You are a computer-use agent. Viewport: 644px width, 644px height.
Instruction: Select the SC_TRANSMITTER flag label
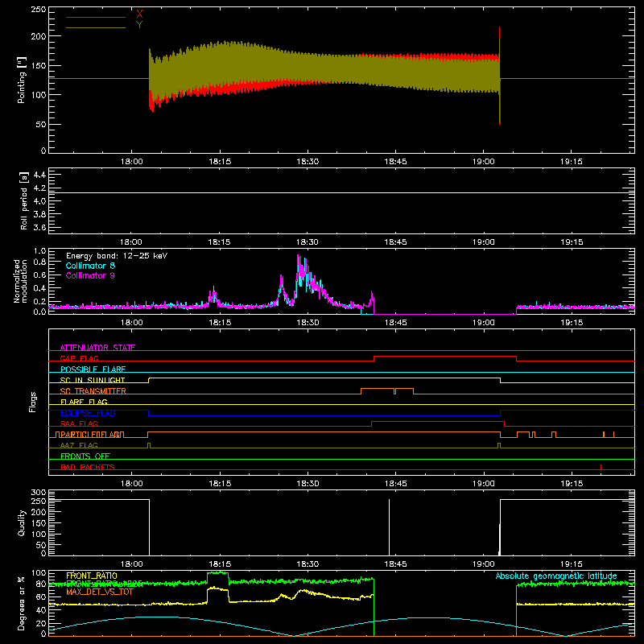point(93,391)
